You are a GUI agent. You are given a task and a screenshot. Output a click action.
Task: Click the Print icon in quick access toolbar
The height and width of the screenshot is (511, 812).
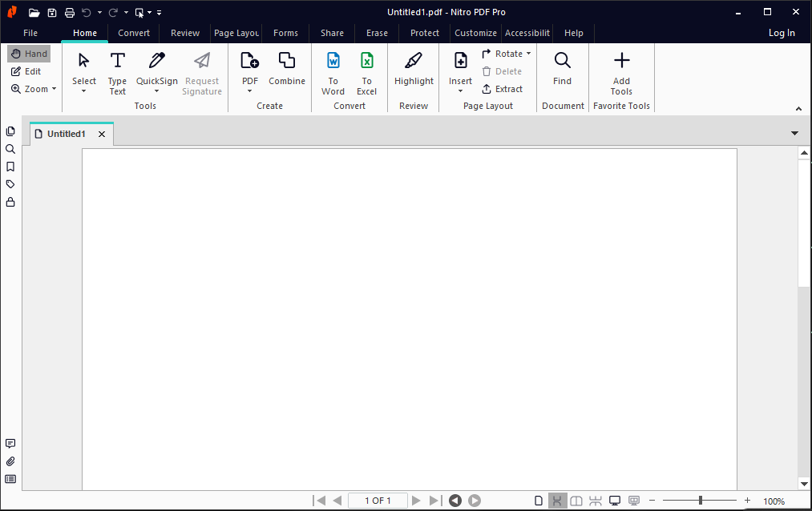click(70, 12)
